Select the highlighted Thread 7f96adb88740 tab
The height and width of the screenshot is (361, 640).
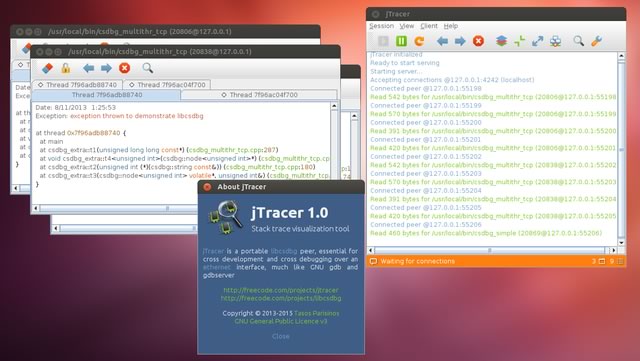pyautogui.click(x=106, y=95)
